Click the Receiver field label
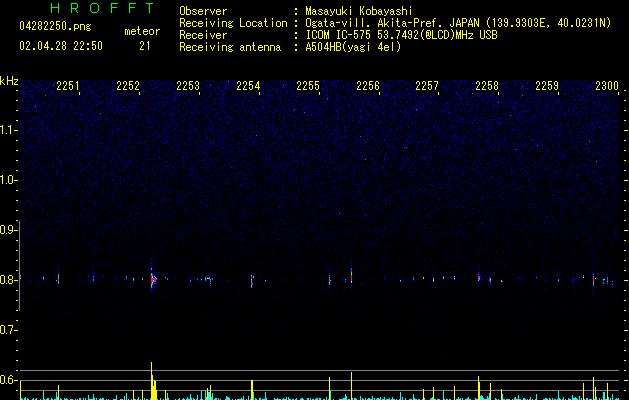This screenshot has width=629, height=400. 203,35
